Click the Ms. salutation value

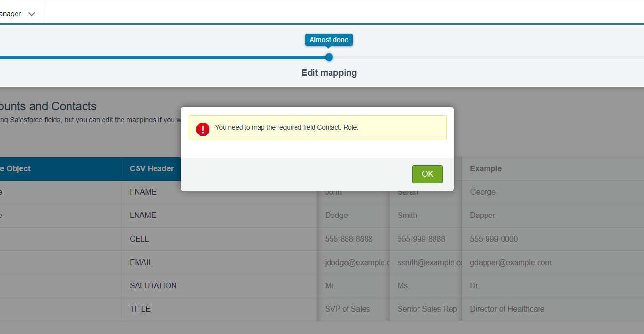click(403, 285)
